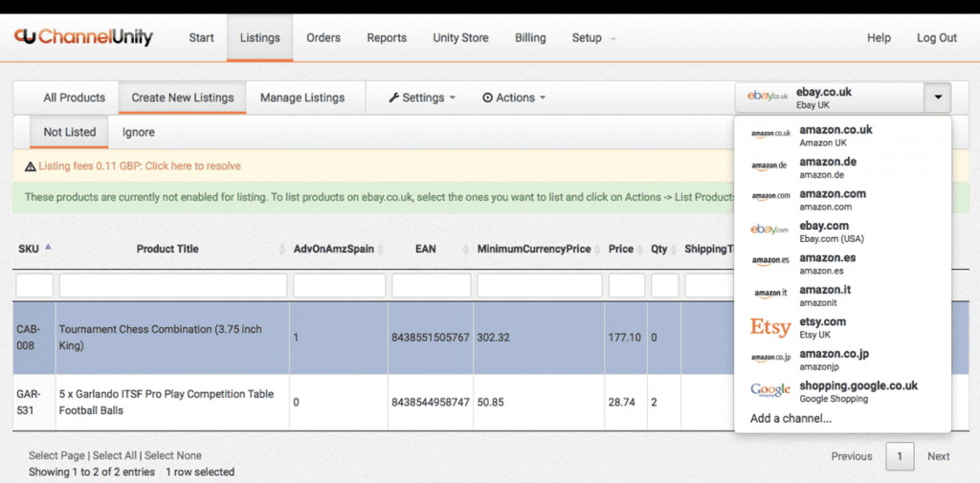The height and width of the screenshot is (483, 980).
Task: Choose the amazon.com channel
Action: pyautogui.click(x=843, y=199)
